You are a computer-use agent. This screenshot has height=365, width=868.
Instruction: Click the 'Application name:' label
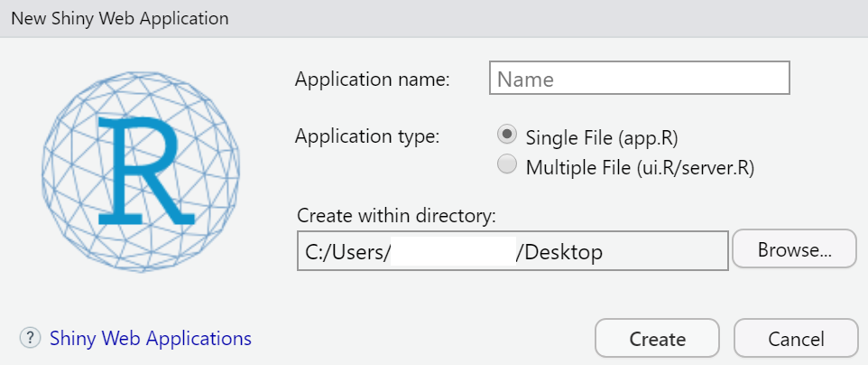373,80
